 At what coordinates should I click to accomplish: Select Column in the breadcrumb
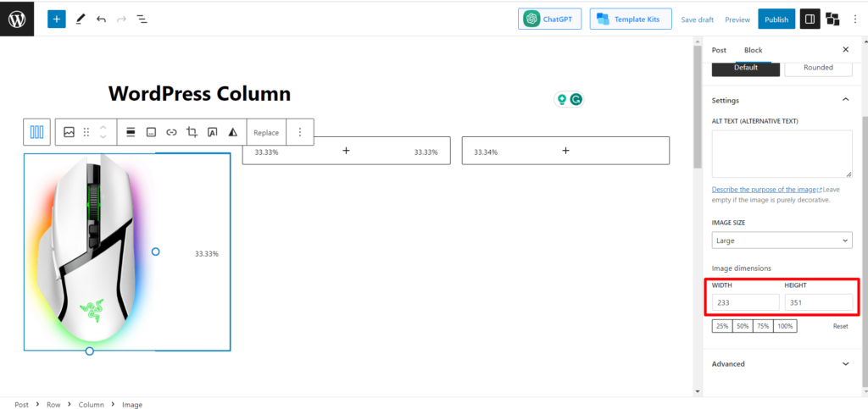click(92, 405)
